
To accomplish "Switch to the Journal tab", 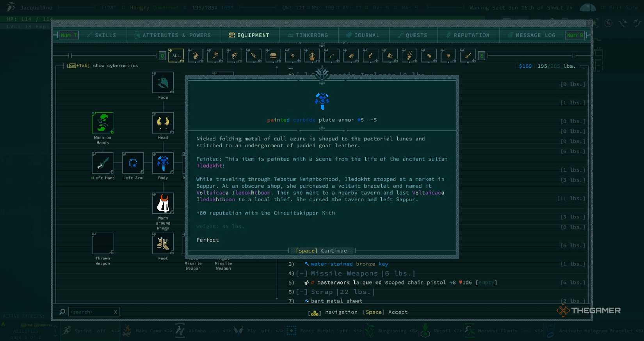I will pyautogui.click(x=363, y=35).
